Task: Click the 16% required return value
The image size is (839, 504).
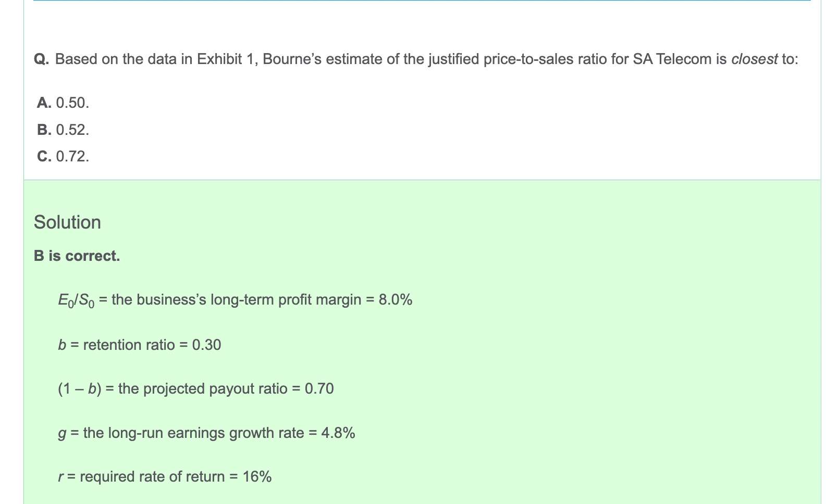Action: tap(257, 477)
